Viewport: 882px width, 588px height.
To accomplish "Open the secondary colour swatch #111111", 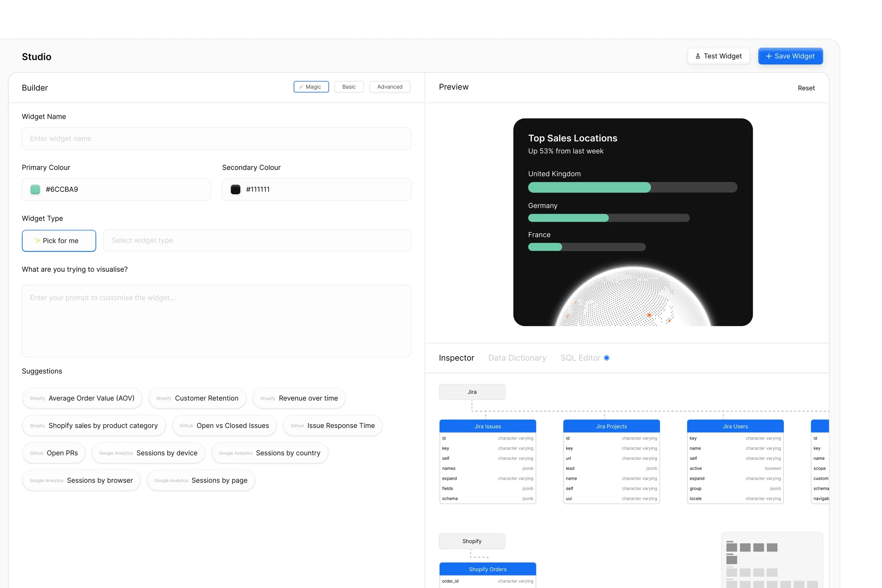I will tap(236, 189).
